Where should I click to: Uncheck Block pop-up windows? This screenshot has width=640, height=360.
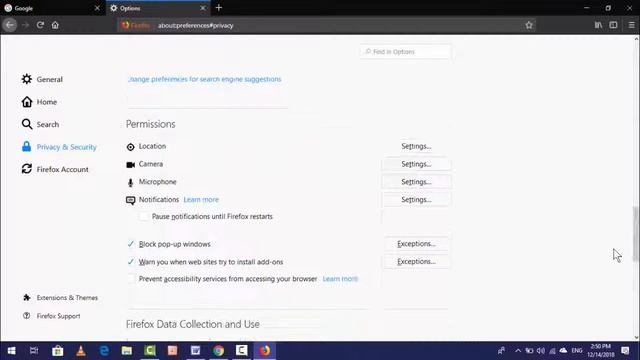[x=131, y=244]
